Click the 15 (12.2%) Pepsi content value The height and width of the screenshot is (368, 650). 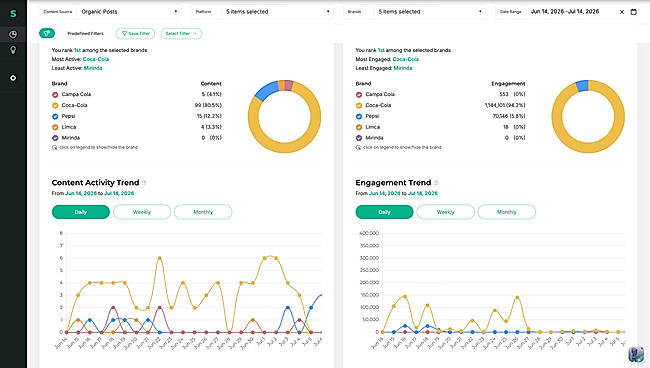pyautogui.click(x=209, y=116)
